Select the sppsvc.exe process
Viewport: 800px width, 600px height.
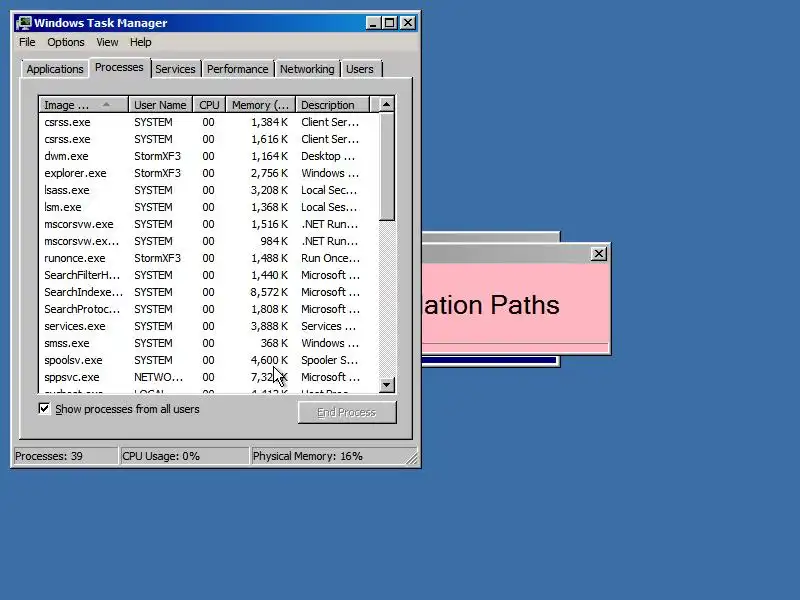coord(209,377)
